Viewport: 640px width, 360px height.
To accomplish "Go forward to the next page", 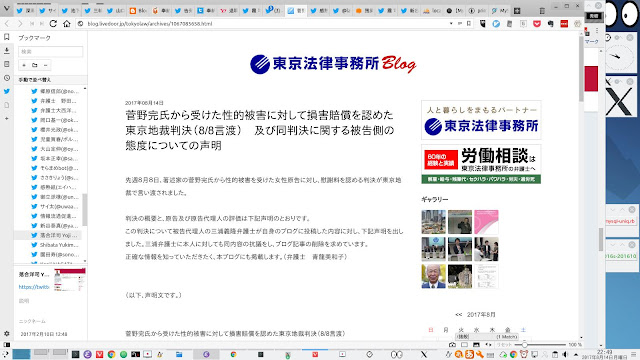I will [x=20, y=24].
